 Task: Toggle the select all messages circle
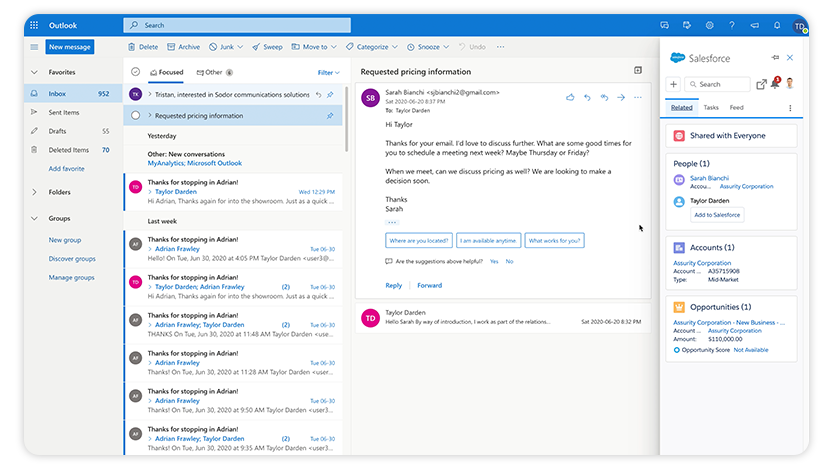coord(135,72)
